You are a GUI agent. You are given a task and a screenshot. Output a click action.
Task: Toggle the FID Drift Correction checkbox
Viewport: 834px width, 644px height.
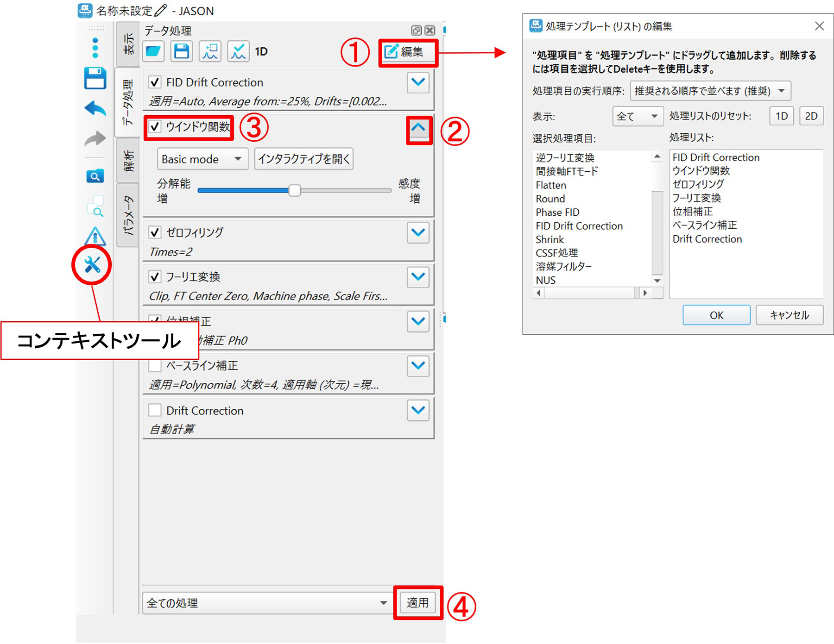click(155, 82)
